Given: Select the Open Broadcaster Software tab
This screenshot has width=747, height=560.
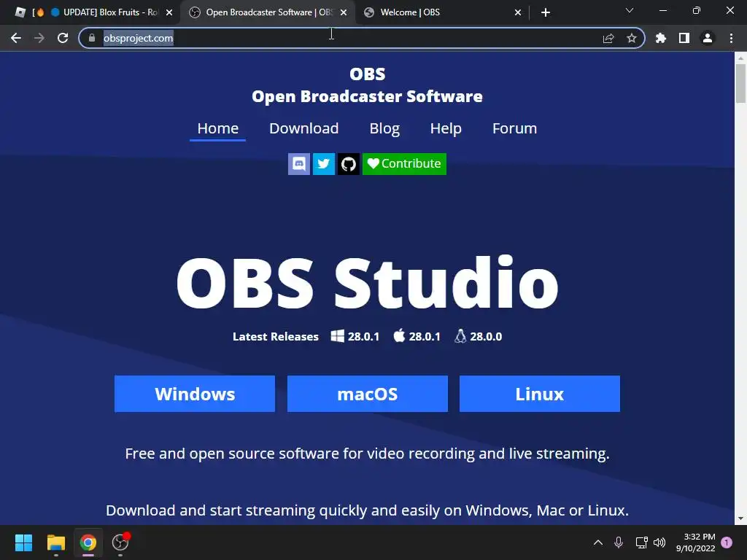Looking at the screenshot, I should point(267,12).
